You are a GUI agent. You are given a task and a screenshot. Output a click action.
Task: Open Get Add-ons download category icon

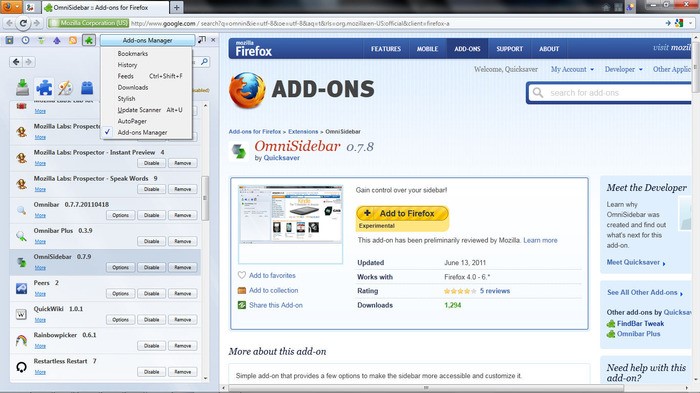22,87
